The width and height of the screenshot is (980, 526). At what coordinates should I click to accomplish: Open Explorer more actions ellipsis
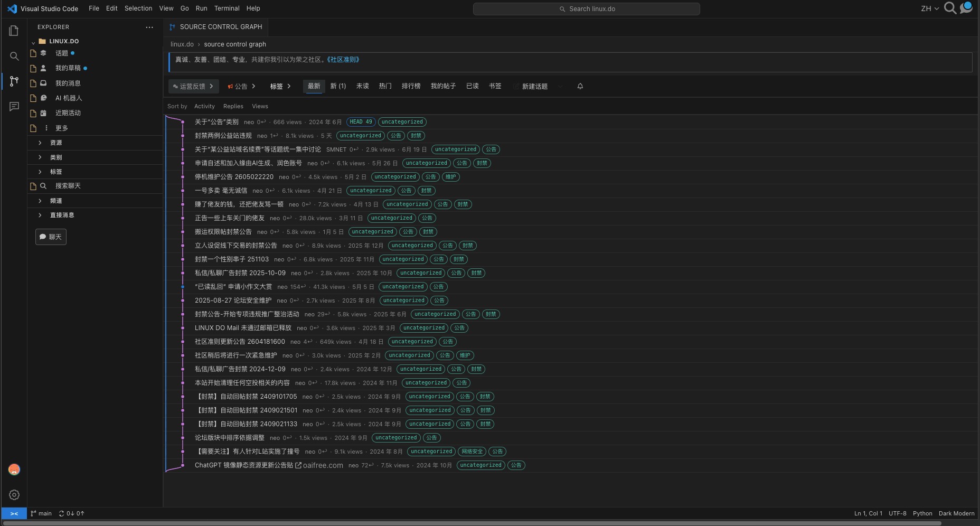pyautogui.click(x=149, y=27)
